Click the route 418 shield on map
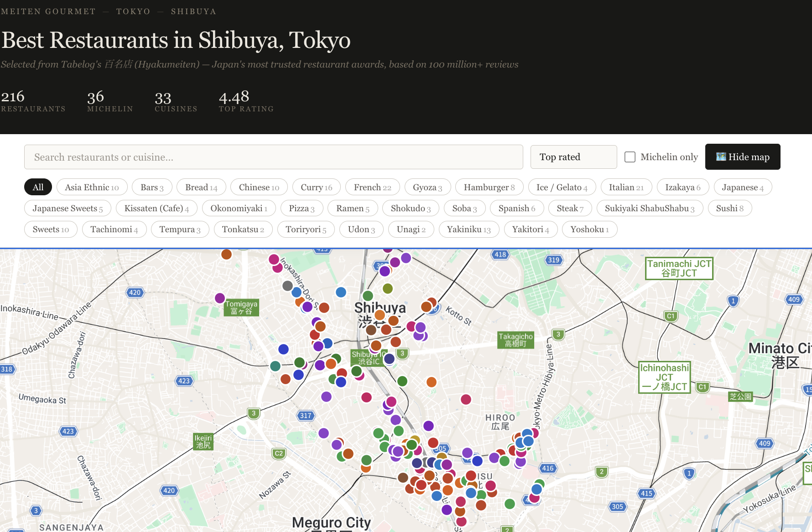 click(x=500, y=255)
